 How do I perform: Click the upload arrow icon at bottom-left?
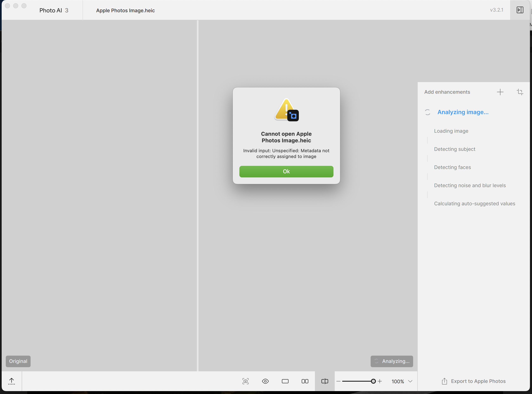11,381
